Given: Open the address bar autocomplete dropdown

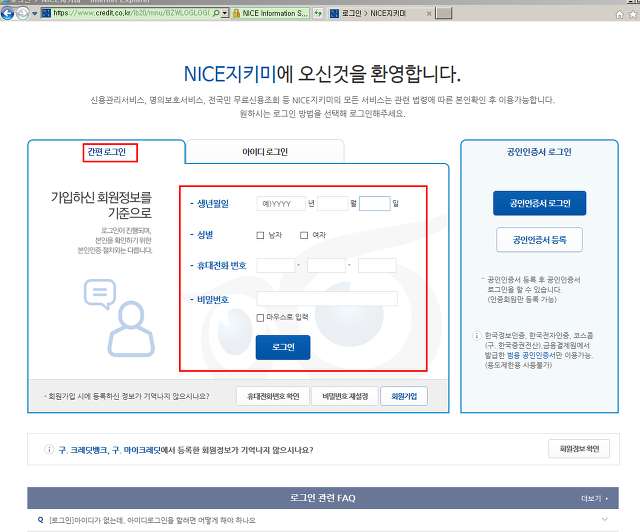Looking at the screenshot, I should click(225, 13).
